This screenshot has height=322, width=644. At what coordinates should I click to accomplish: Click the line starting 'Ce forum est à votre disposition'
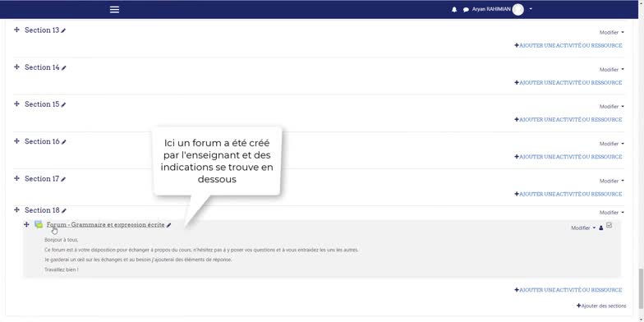201,250
